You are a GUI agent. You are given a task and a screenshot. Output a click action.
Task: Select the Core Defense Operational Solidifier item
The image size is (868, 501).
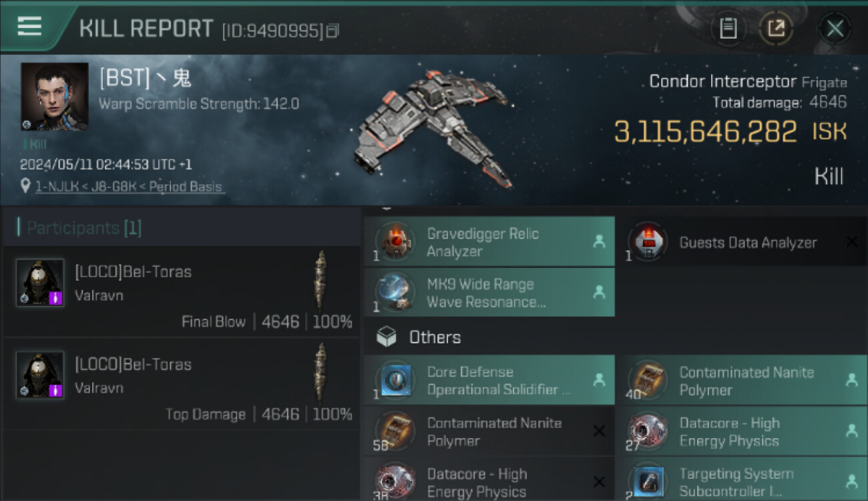tap(489, 380)
